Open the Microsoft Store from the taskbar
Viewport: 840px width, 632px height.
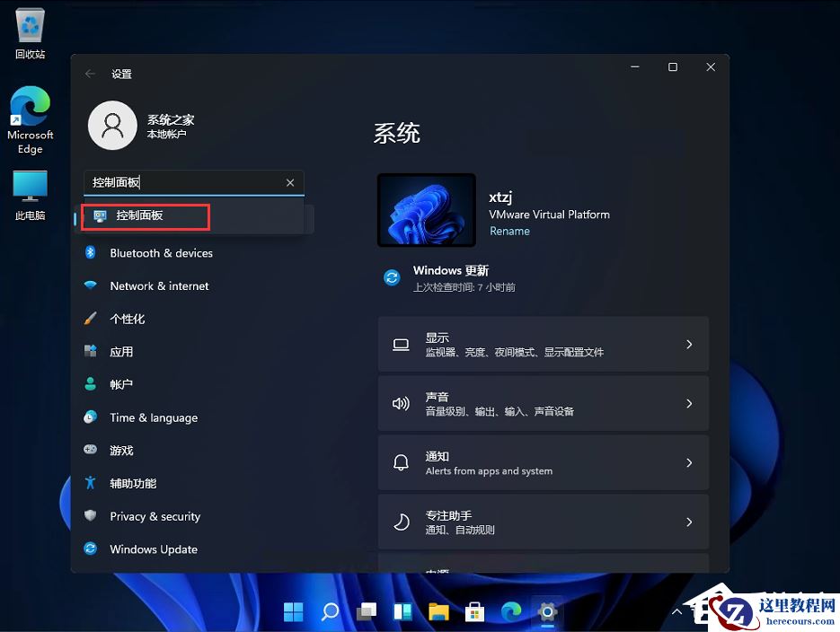pos(474,611)
